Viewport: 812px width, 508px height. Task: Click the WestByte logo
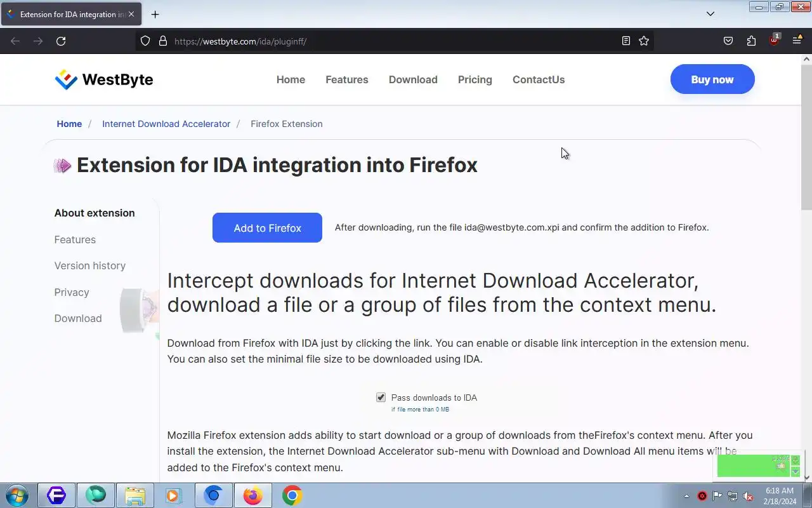[104, 79]
